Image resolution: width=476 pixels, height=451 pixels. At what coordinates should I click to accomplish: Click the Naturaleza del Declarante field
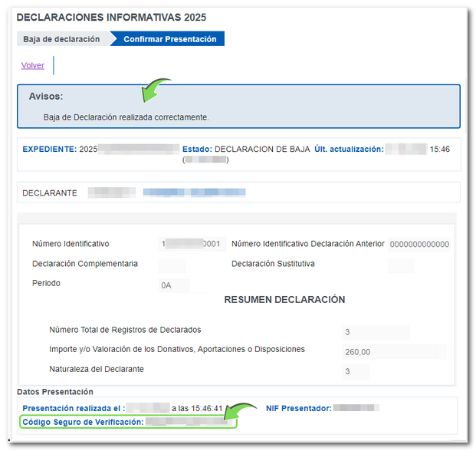tap(356, 370)
